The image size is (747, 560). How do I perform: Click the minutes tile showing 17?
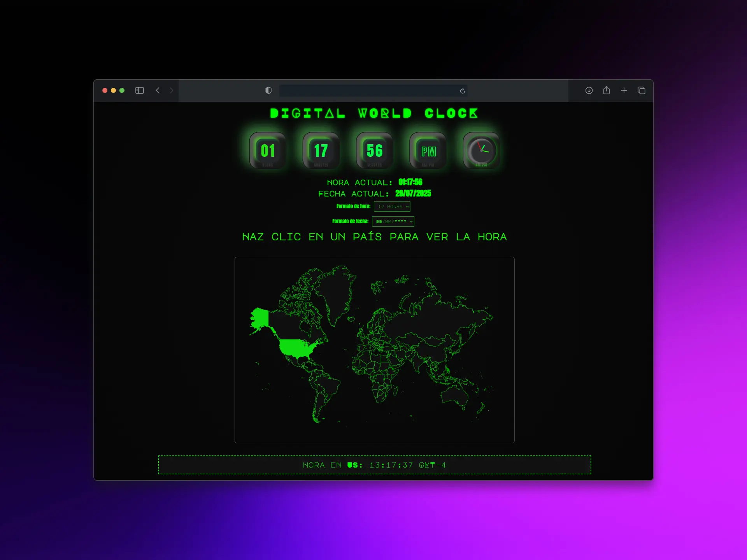[321, 150]
